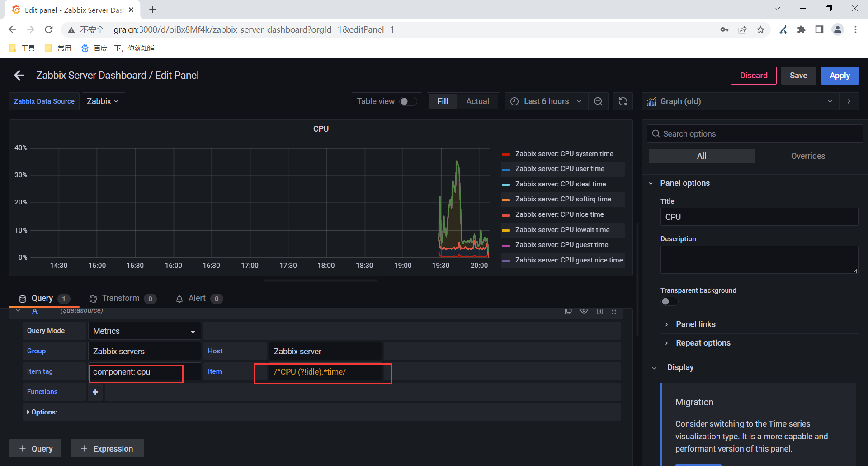This screenshot has height=466, width=868.
Task: Refresh the dashboard panel data
Action: pos(623,101)
